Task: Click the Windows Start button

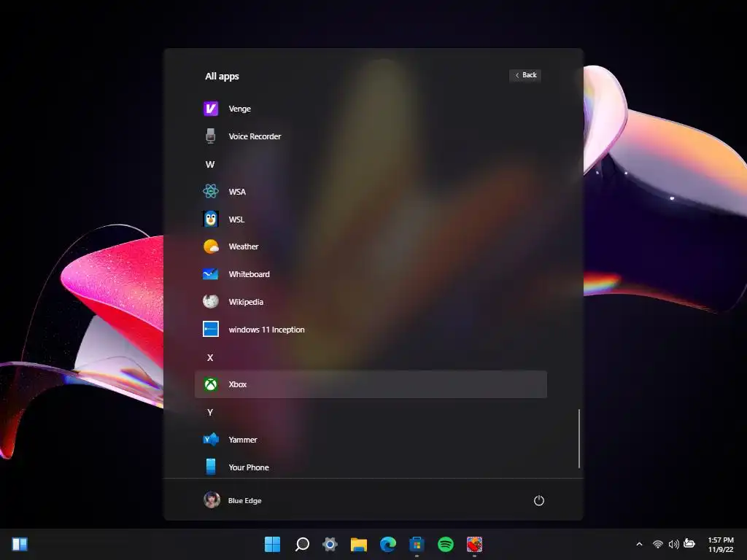Action: [273, 544]
